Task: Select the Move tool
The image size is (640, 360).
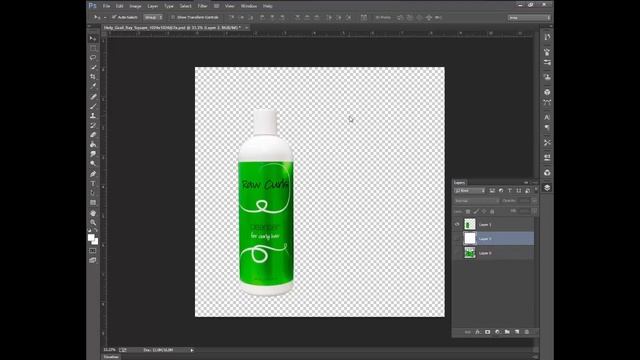Action: coord(93,38)
